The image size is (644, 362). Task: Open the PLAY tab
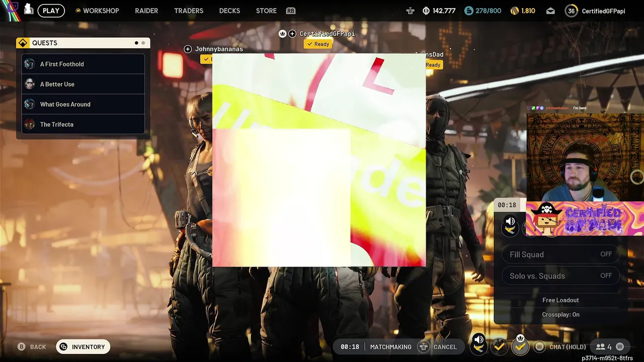[x=51, y=11]
